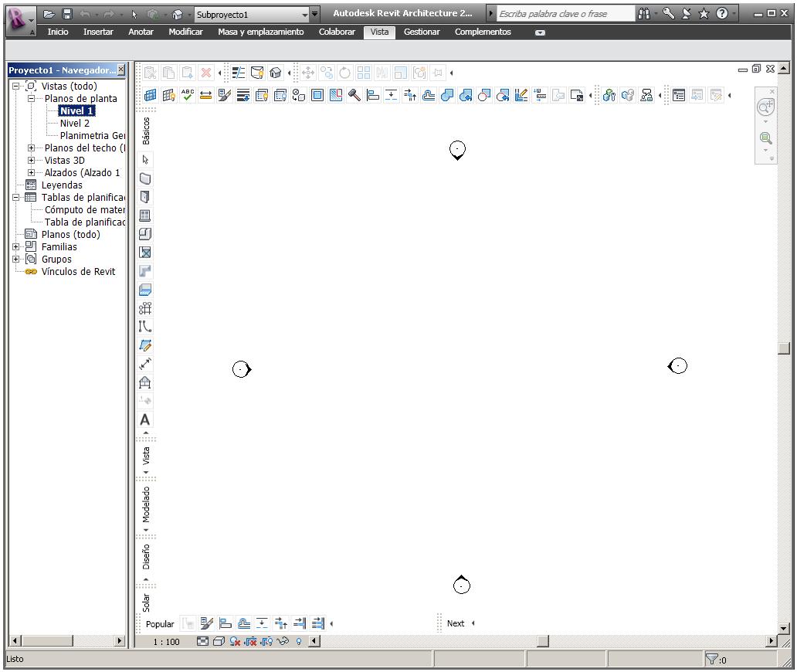The height and width of the screenshot is (672, 797).
Task: Open the default 3D view house icon
Action: point(276,73)
